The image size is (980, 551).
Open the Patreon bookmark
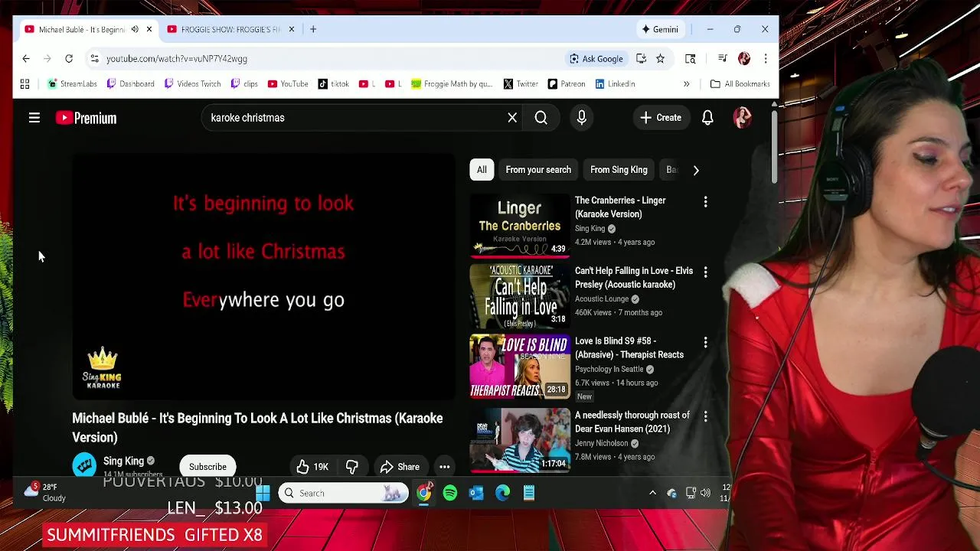pyautogui.click(x=567, y=84)
